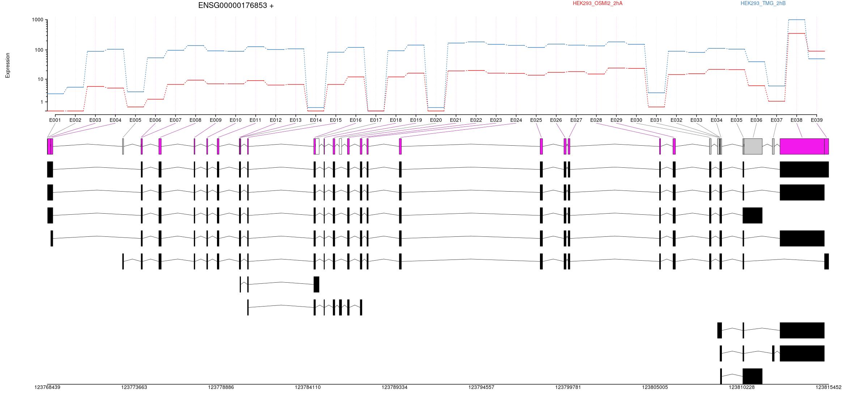Click genomic coordinate 123805005

click(655, 387)
